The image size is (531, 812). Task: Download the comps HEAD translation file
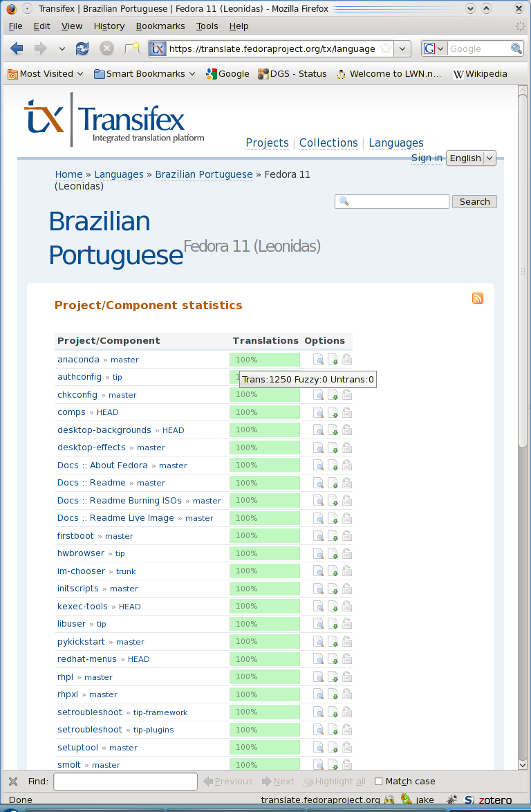point(333,412)
